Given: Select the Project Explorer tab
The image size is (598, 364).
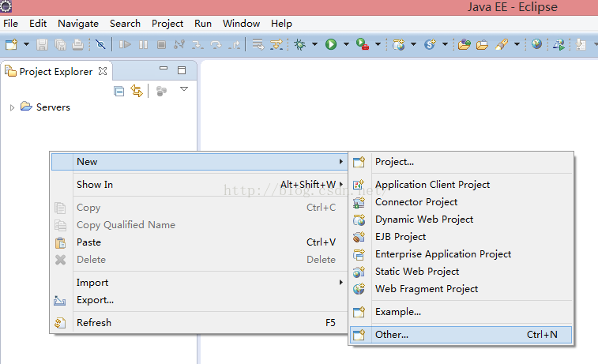Looking at the screenshot, I should point(55,72).
